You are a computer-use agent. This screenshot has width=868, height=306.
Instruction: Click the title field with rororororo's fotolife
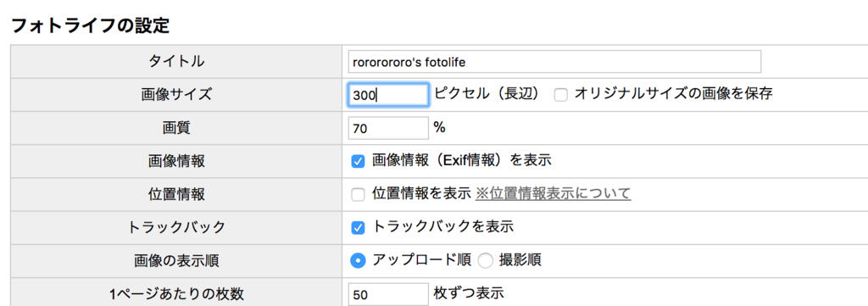point(554,62)
